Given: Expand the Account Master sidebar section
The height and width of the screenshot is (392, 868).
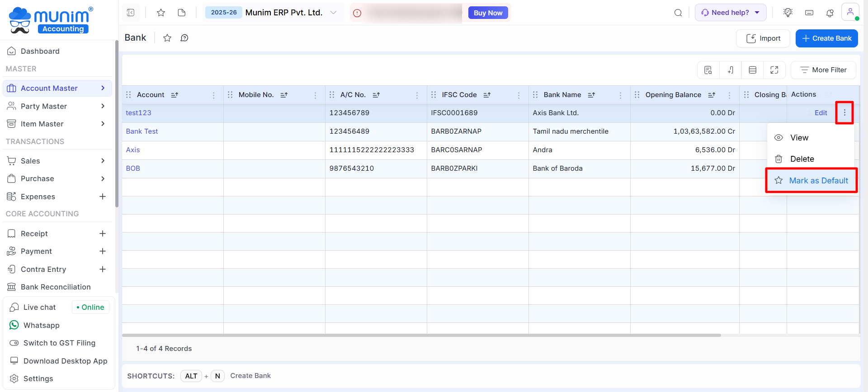Looking at the screenshot, I should click(x=57, y=88).
